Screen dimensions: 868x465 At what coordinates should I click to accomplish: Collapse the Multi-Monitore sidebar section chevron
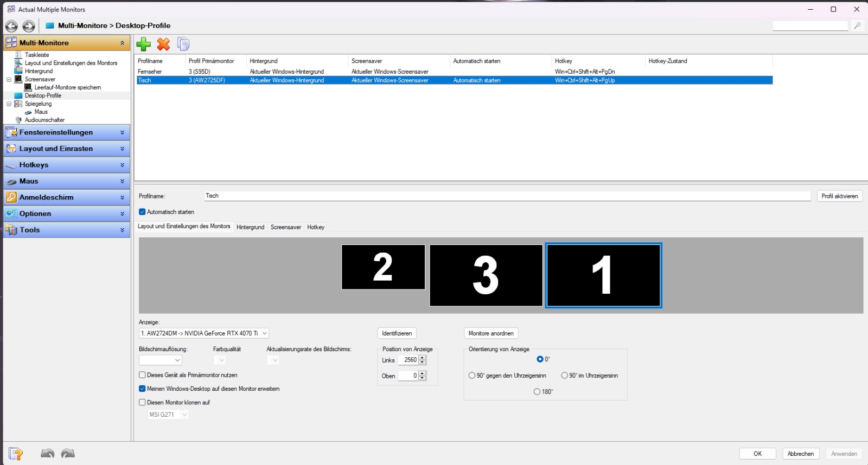pyautogui.click(x=122, y=43)
